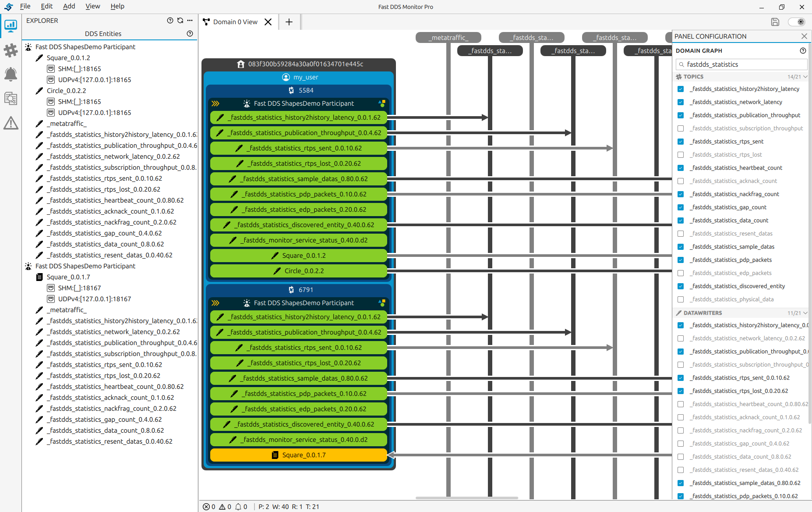812x512 pixels.
Task: Select yellow Square_0.0.1.7 node in graph
Action: (299, 455)
